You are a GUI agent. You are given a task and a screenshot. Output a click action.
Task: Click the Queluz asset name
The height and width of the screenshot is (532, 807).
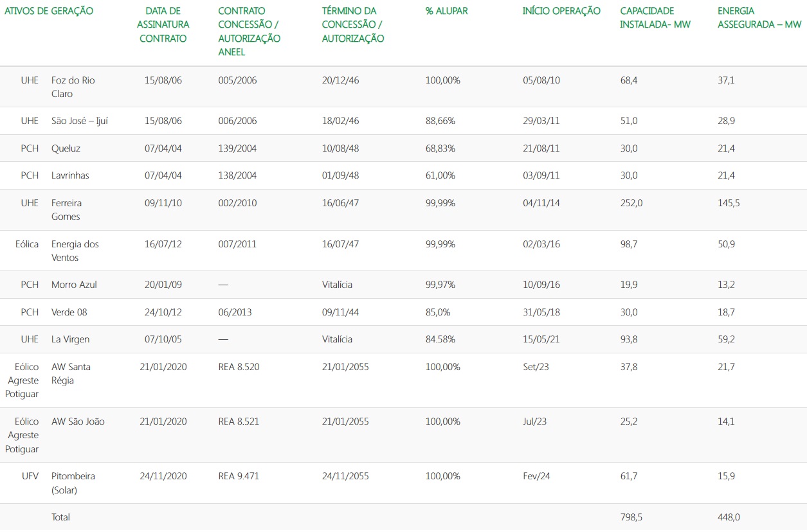click(x=66, y=148)
